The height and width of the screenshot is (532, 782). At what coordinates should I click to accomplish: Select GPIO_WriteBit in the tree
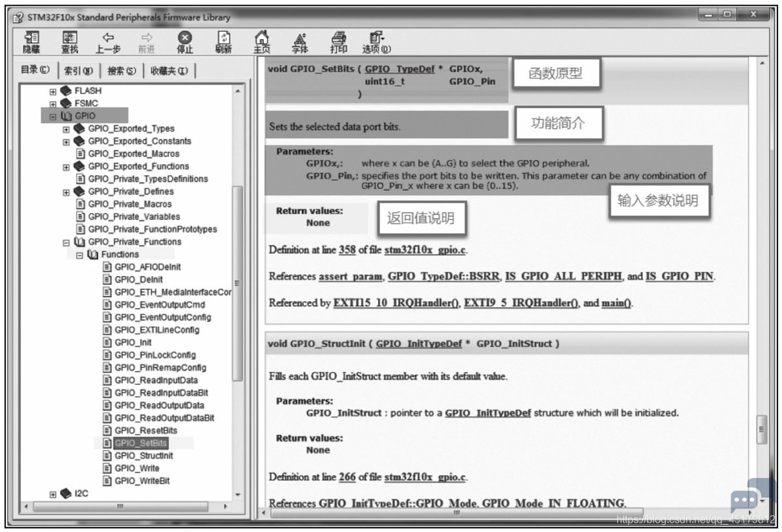pyautogui.click(x=142, y=481)
